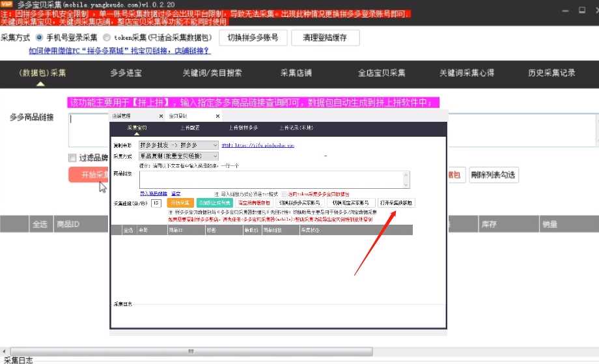This screenshot has height=364, width=599.
Task: Click the VIP badge icon in the title bar
Action: pyautogui.click(x=7, y=4)
